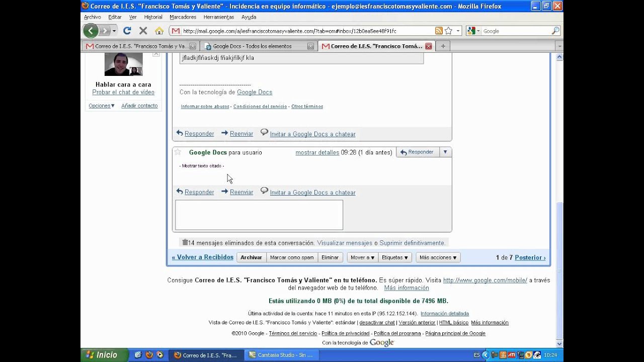Close the Google Docs tab
The height and width of the screenshot is (362, 644).
310,46
